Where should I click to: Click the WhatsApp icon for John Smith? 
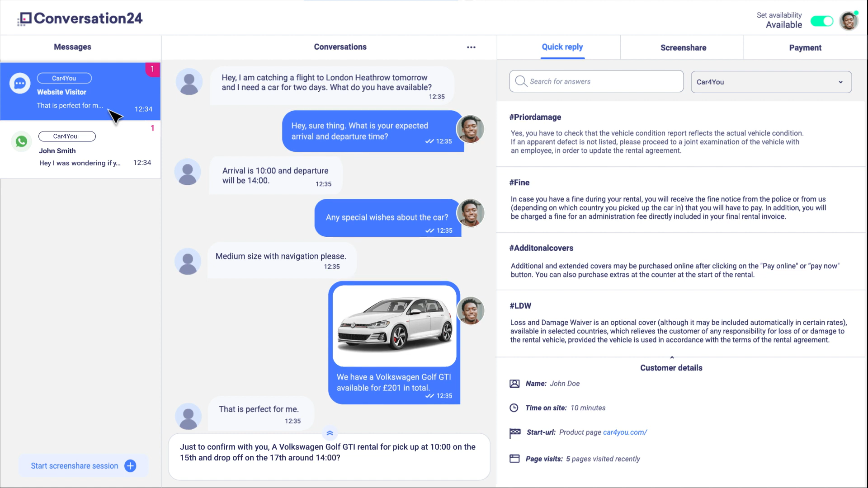tap(21, 142)
